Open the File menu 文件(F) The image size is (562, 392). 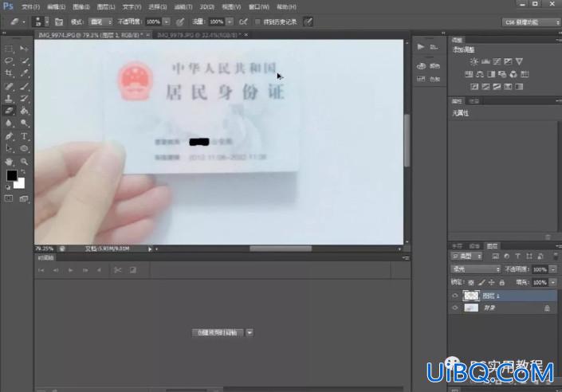pyautogui.click(x=31, y=7)
